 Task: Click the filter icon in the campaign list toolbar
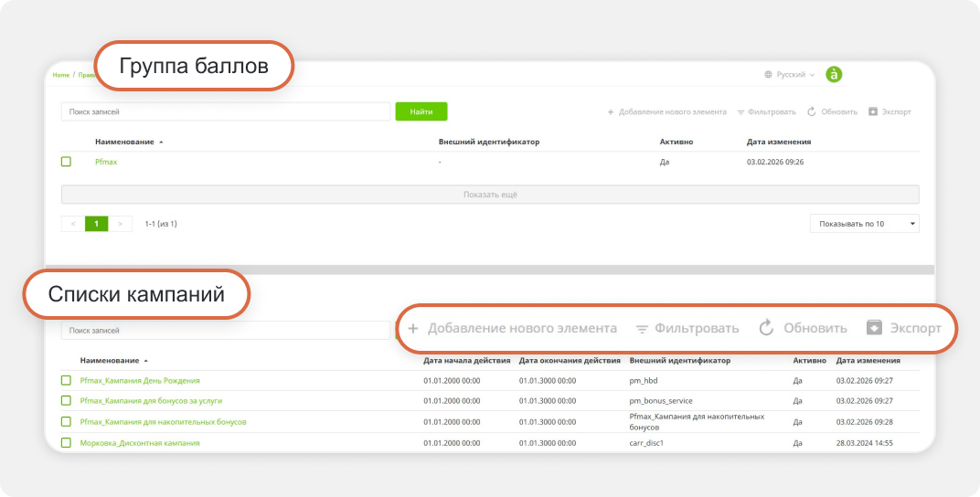[643, 329]
